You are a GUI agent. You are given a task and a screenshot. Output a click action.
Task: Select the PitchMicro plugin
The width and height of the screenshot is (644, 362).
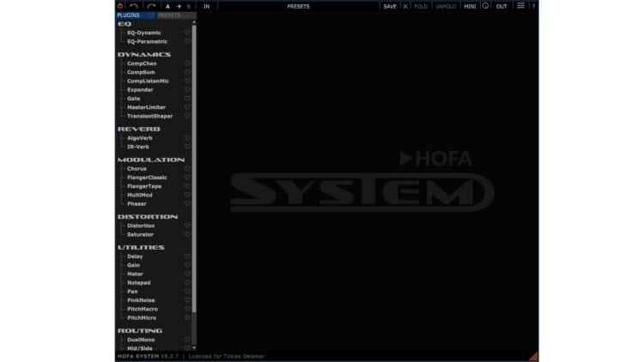142,318
